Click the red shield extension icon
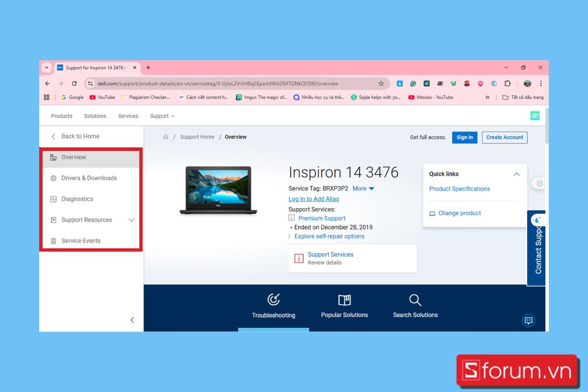The width and height of the screenshot is (588, 392). (x=480, y=83)
